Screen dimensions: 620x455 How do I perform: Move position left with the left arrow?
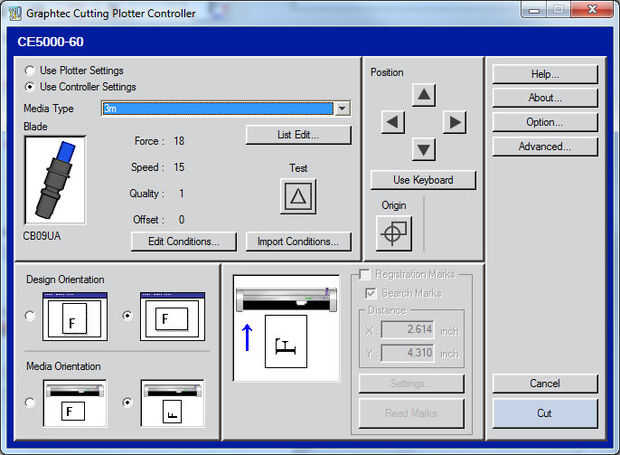click(393, 122)
